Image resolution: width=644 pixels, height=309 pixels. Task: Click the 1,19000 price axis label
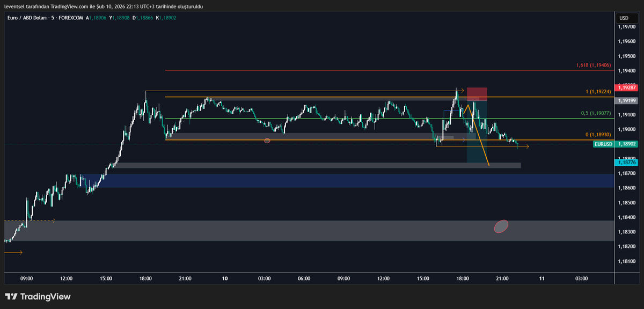tap(627, 129)
